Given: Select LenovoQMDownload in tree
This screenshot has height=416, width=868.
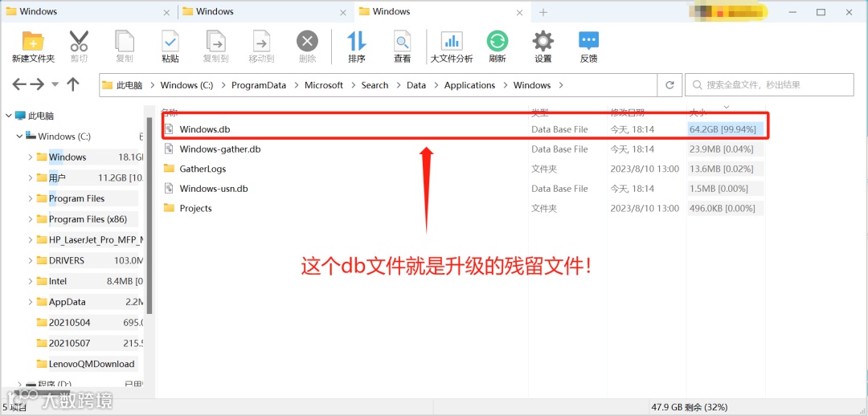Looking at the screenshot, I should [x=92, y=364].
